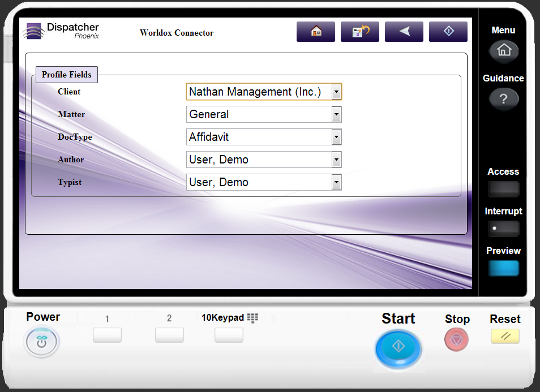Click the Profile Fields tab label
This screenshot has height=392, width=540.
67,75
